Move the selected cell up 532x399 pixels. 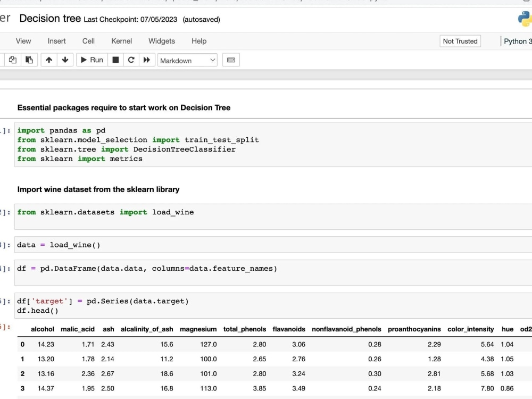[48, 60]
